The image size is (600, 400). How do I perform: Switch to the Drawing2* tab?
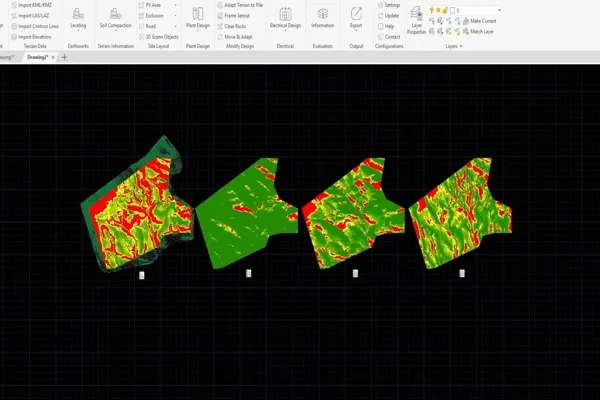[37, 57]
